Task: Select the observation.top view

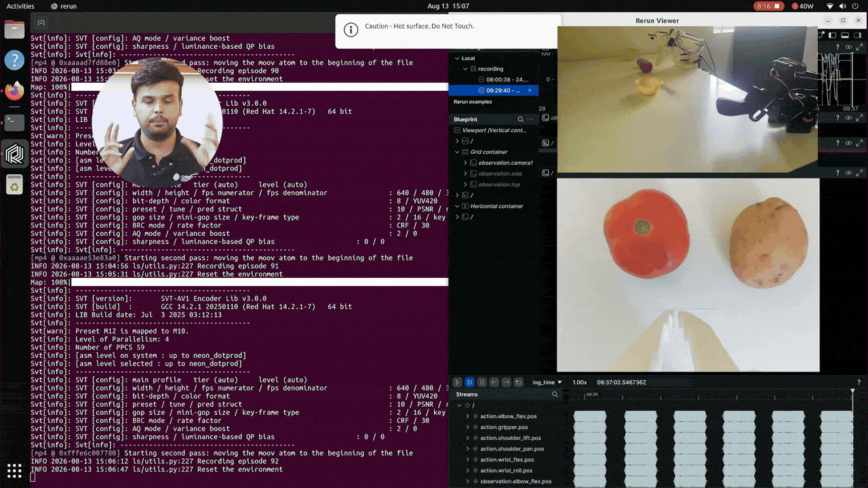Action: pos(499,184)
